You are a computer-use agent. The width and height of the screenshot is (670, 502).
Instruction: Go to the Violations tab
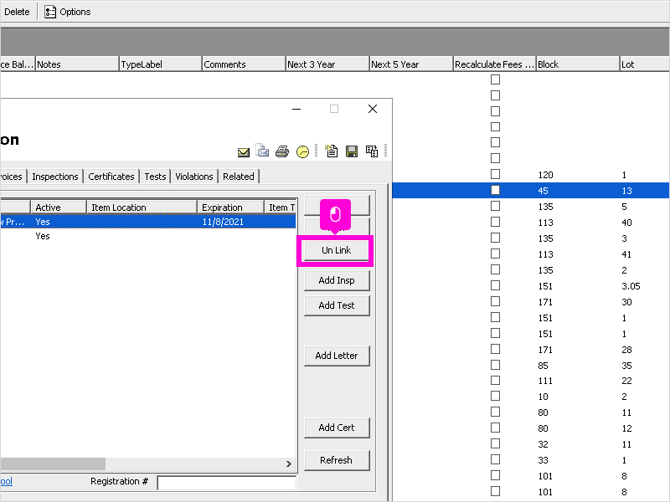[x=194, y=176]
